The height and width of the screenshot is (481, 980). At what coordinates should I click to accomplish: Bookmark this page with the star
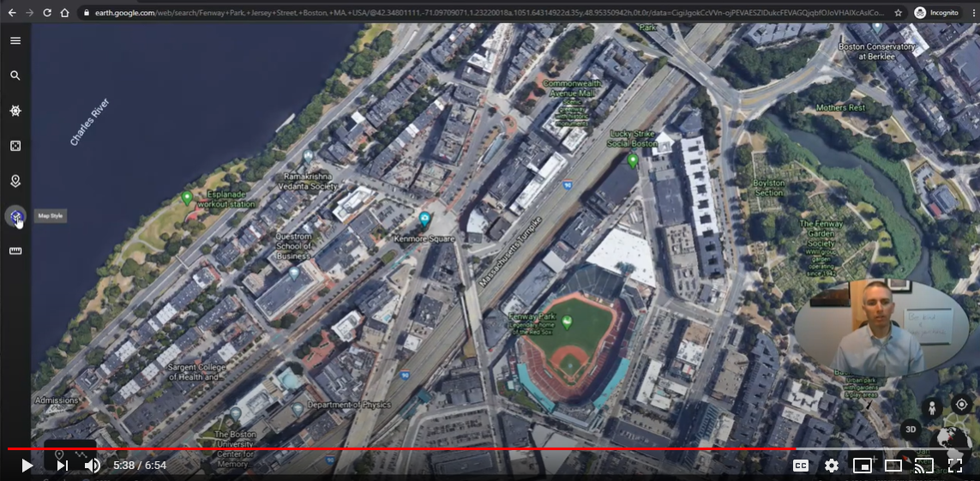point(899,13)
